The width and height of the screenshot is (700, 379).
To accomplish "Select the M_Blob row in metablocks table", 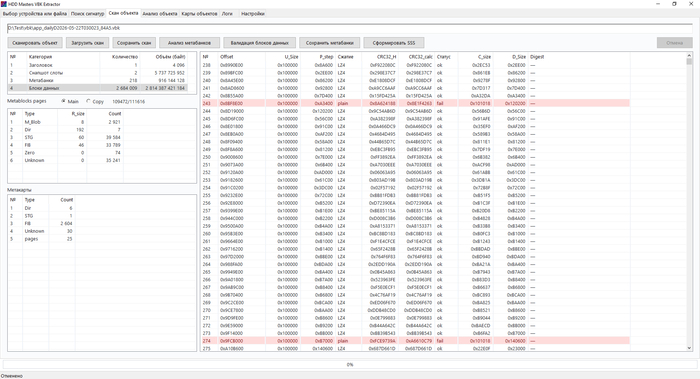I will point(66,122).
